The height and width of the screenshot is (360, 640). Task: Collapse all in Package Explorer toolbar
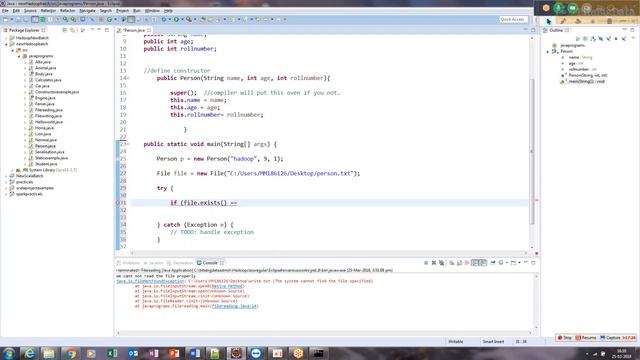coord(64,30)
